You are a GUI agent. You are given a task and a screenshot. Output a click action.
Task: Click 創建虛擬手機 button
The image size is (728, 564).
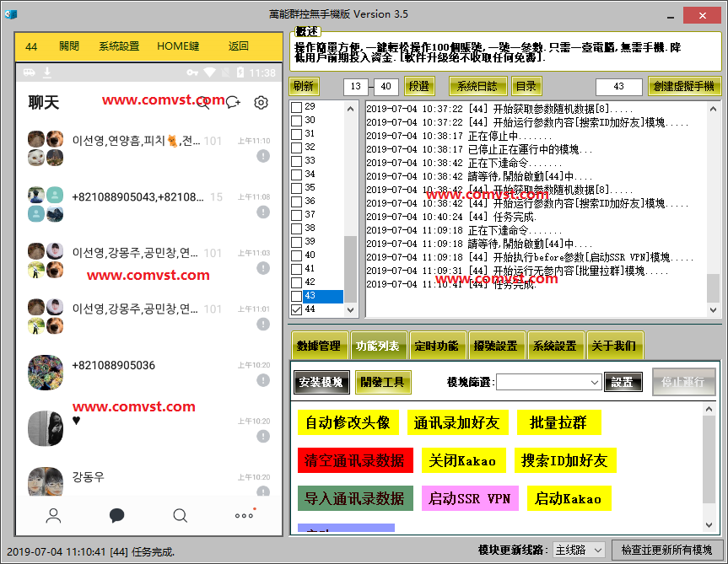pyautogui.click(x=684, y=86)
